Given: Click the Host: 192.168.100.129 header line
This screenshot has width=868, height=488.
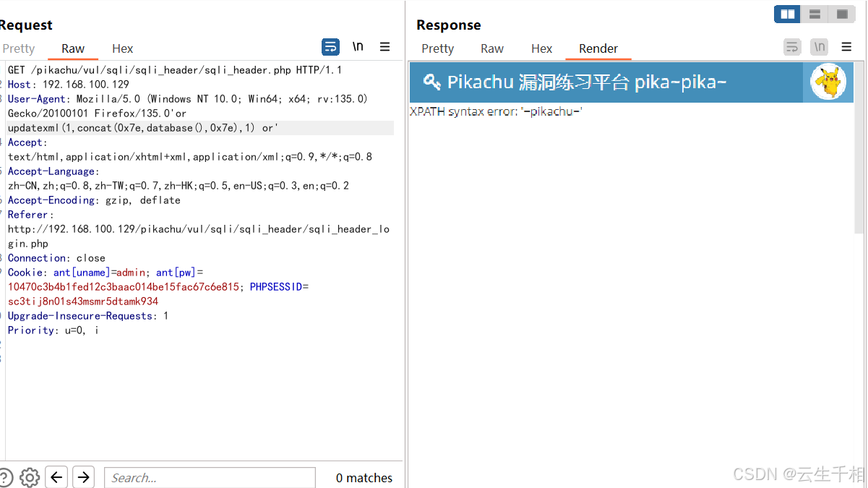Looking at the screenshot, I should coord(69,85).
